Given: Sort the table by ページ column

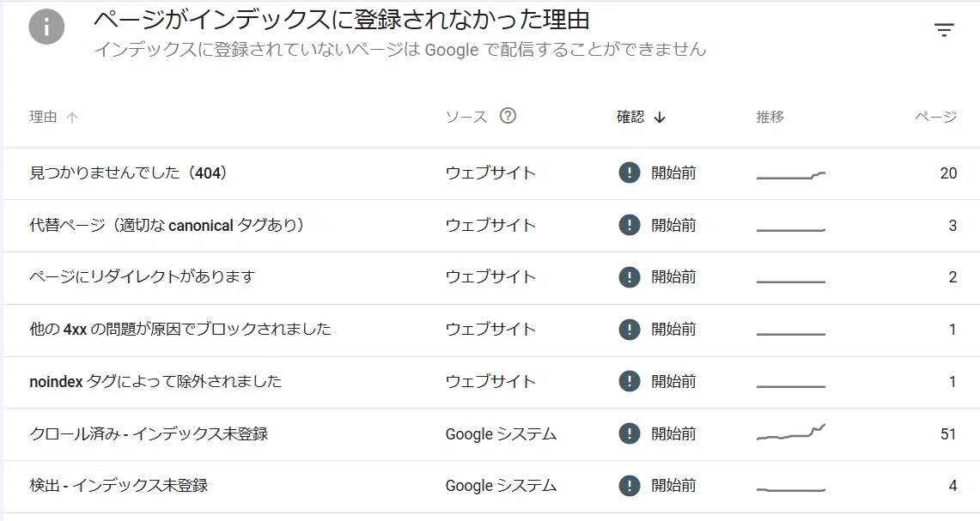Looking at the screenshot, I should click(x=935, y=117).
